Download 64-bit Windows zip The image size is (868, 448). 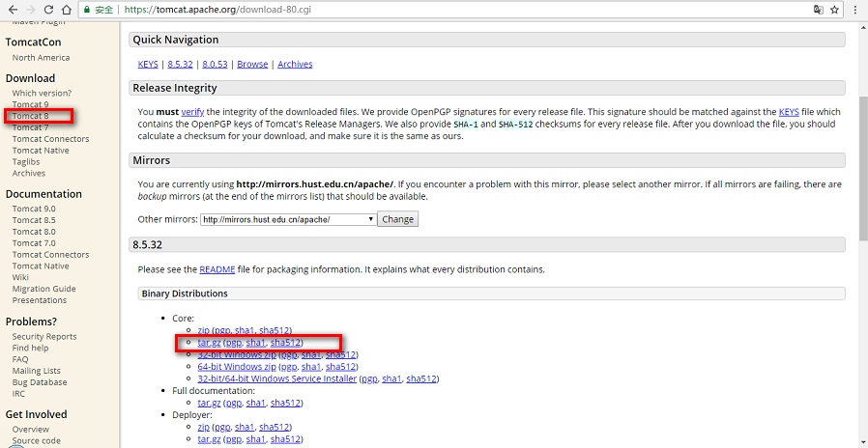point(237,367)
